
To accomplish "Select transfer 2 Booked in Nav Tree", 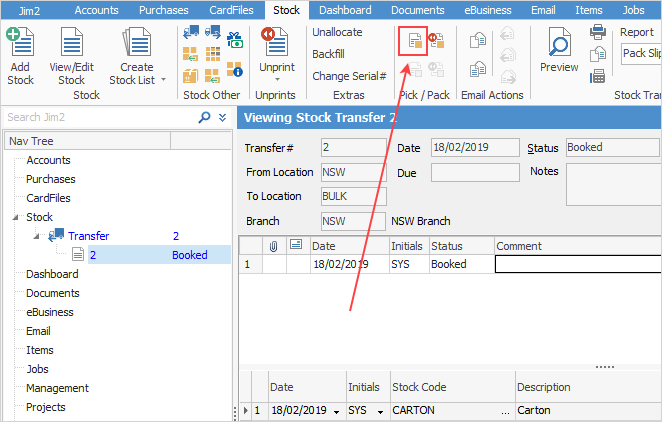I will (x=159, y=255).
